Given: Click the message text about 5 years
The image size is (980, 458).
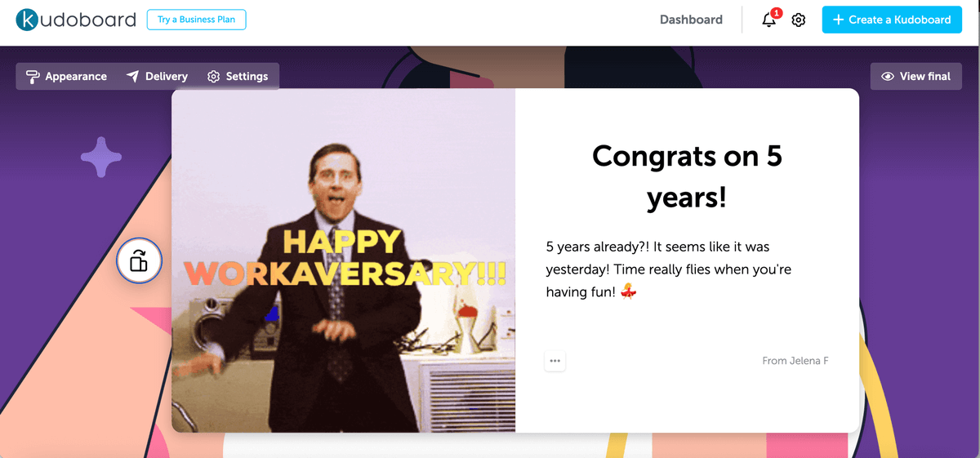Looking at the screenshot, I should (x=668, y=269).
